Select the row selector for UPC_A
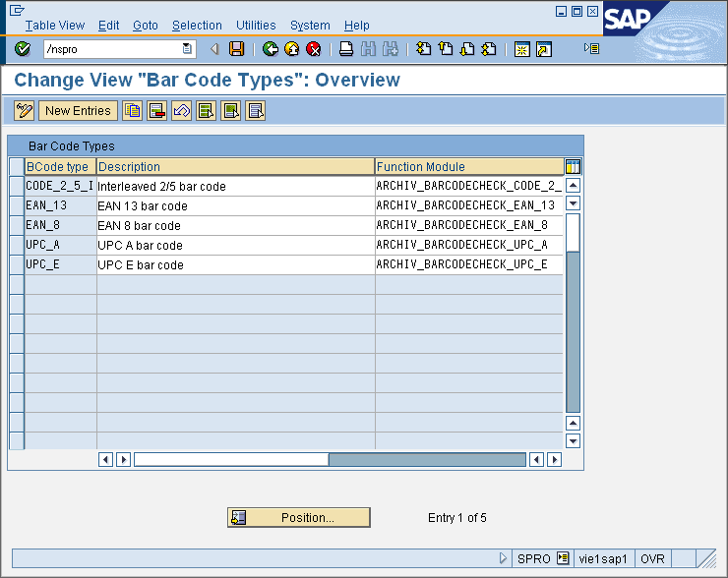 [16, 245]
